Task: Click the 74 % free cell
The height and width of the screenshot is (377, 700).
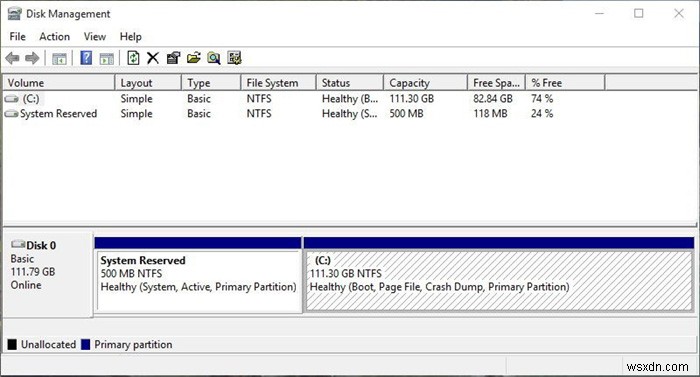Action: [542, 98]
